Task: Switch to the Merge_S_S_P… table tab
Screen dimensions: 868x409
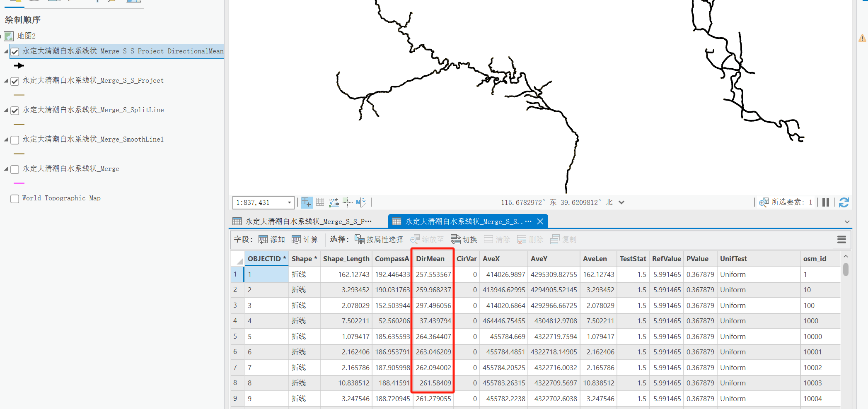Action: 308,221
